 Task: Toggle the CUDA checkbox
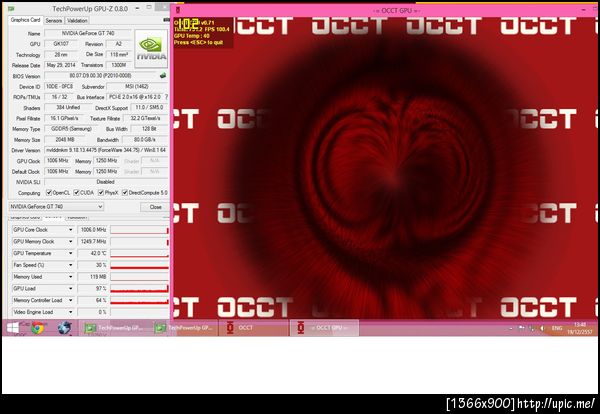[76, 192]
